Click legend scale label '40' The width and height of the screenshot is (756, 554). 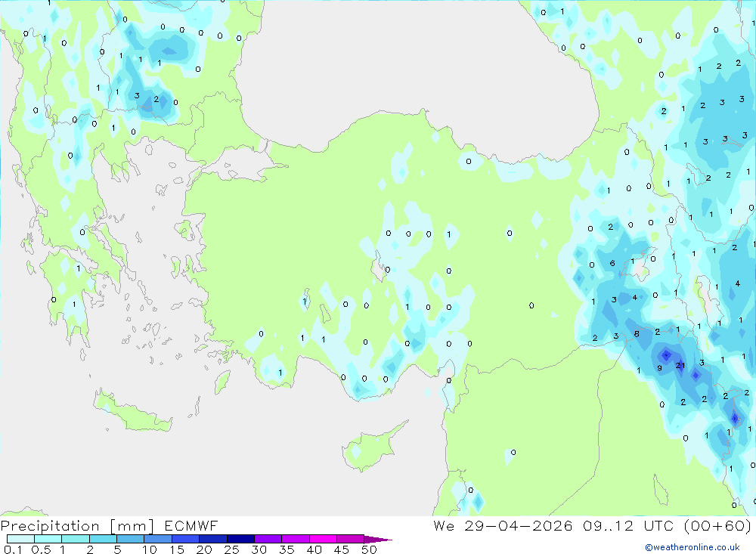[314, 549]
